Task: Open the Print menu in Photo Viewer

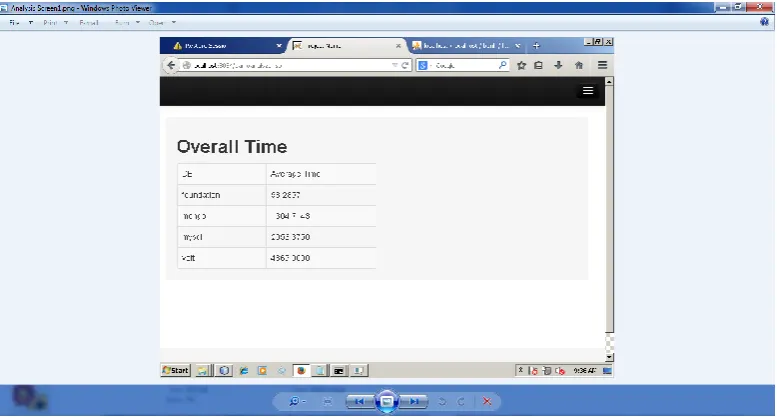Action: point(55,23)
